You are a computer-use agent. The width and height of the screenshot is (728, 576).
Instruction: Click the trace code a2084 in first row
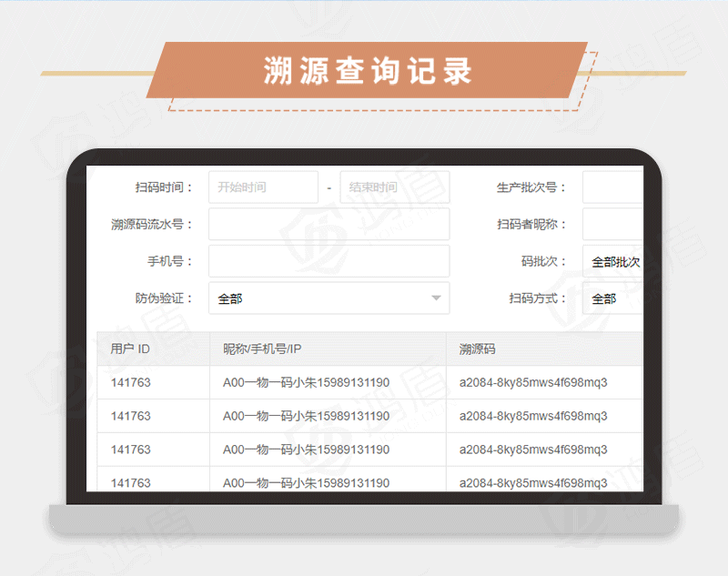(532, 383)
